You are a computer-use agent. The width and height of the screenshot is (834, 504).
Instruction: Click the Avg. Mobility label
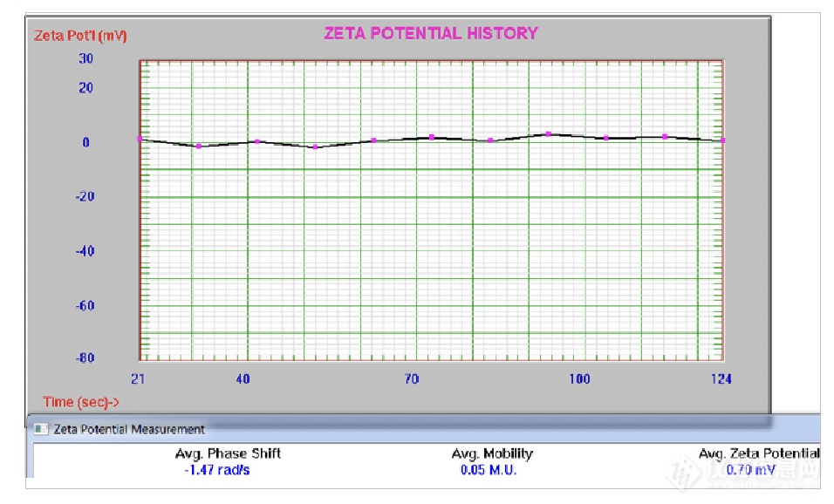click(x=492, y=453)
